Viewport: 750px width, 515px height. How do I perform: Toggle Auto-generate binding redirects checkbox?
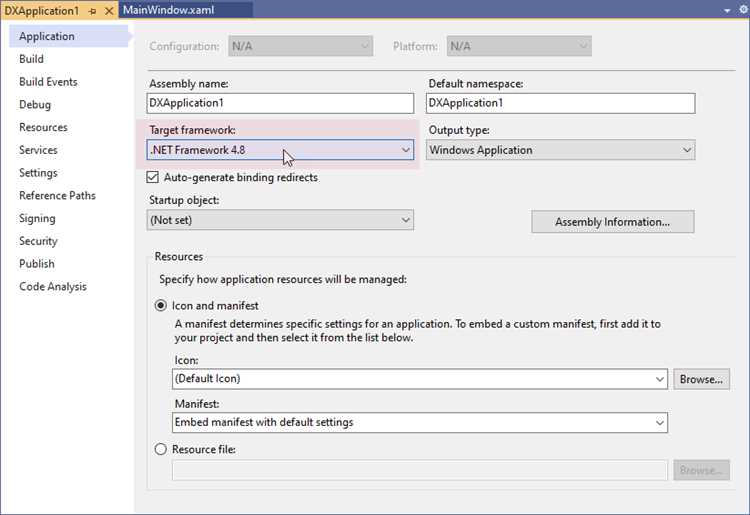tap(153, 177)
